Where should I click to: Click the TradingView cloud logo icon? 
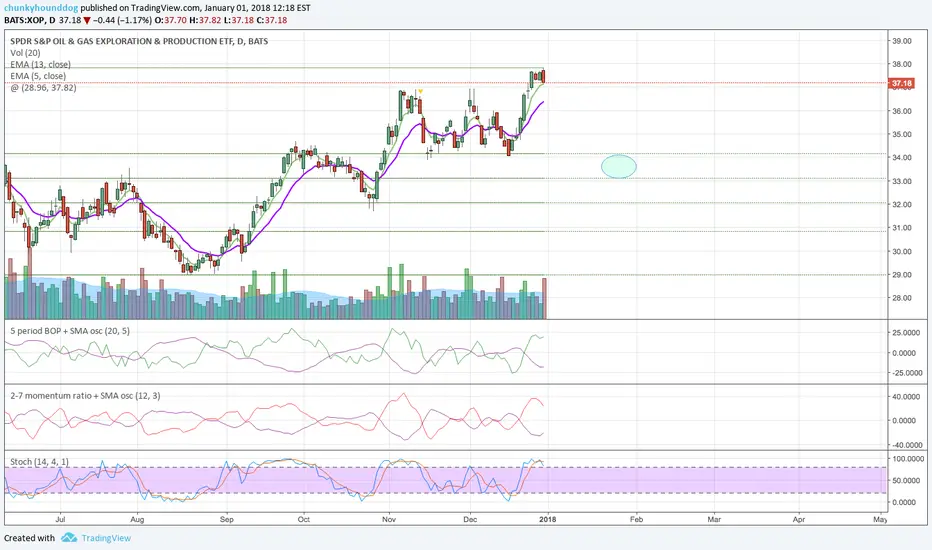(69, 538)
